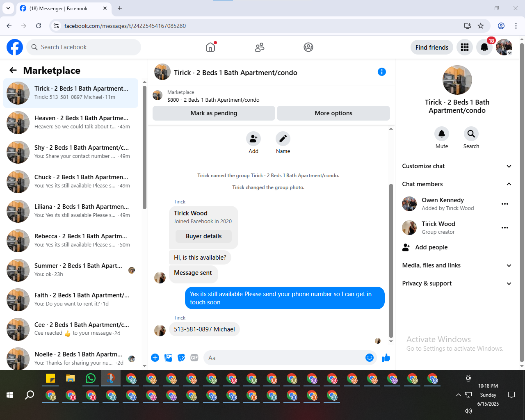
Task: Open the Friends icon in top navigation
Action: tap(260, 47)
